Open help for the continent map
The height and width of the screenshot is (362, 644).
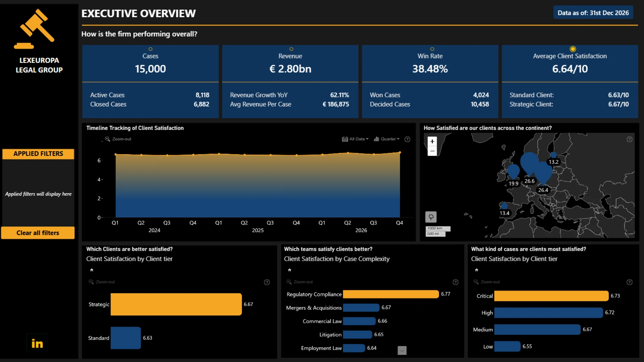click(x=630, y=139)
